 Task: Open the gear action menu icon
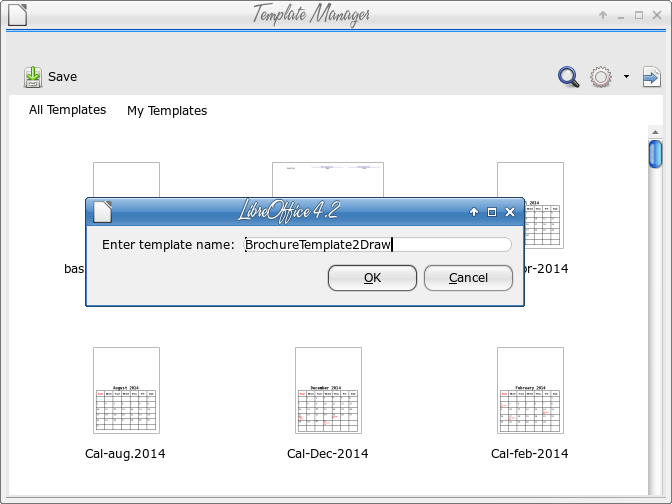[x=600, y=77]
